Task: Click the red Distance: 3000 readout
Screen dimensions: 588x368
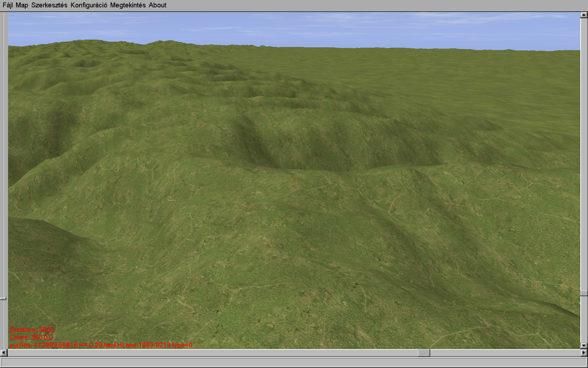Action: click(x=32, y=330)
